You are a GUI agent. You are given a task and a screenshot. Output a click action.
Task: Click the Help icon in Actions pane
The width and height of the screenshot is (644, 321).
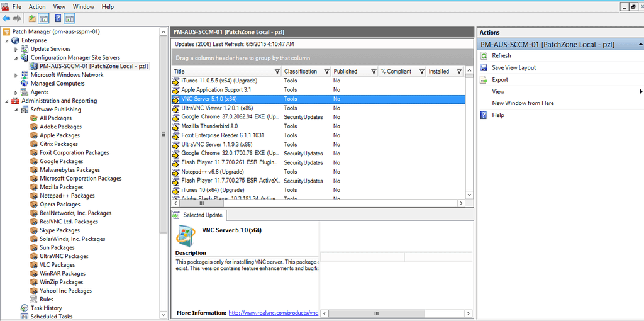484,115
